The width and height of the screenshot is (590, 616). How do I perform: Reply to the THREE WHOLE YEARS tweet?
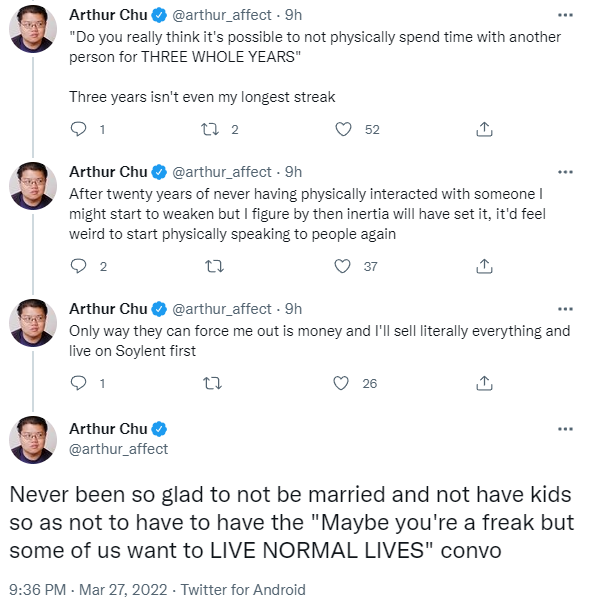pos(78,129)
